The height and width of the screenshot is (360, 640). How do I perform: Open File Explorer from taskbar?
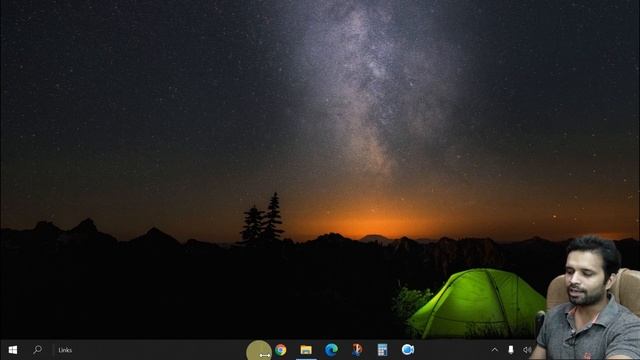click(x=306, y=350)
